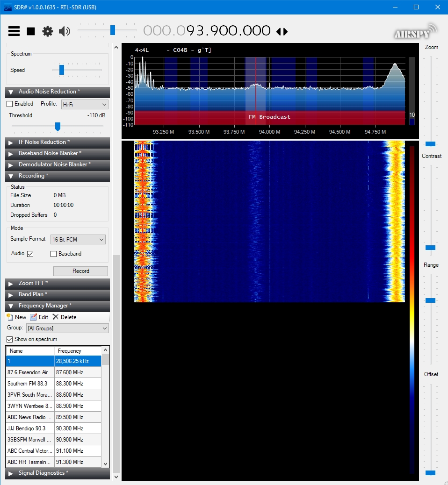Select the 3SBSFM Morwell entry
This screenshot has width=448, height=485.
click(x=54, y=440)
